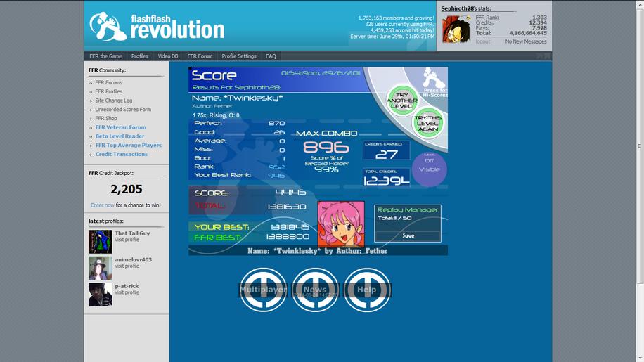Open FFR Top Average Players link
644x362 pixels.
(129, 146)
